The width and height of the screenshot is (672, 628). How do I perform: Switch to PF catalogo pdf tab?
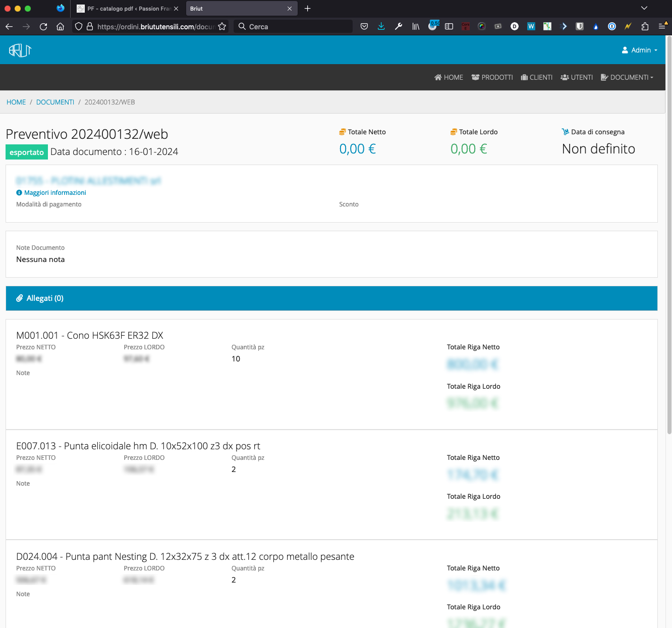128,9
